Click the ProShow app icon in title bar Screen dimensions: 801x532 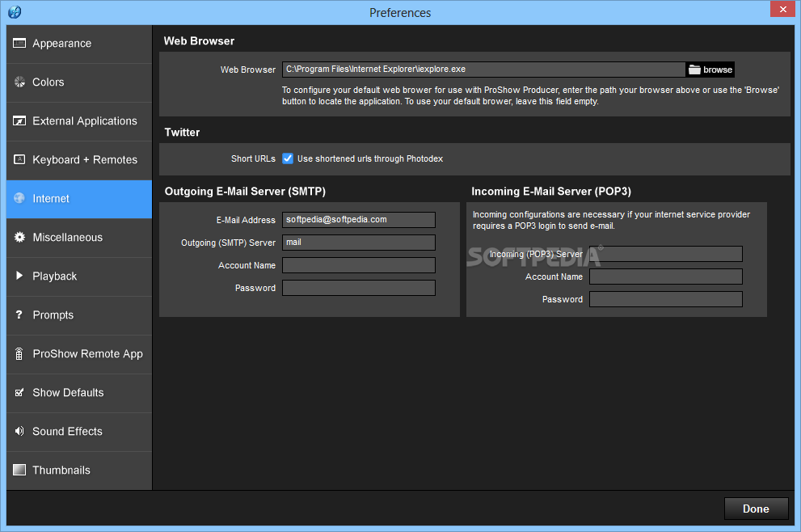(x=15, y=12)
